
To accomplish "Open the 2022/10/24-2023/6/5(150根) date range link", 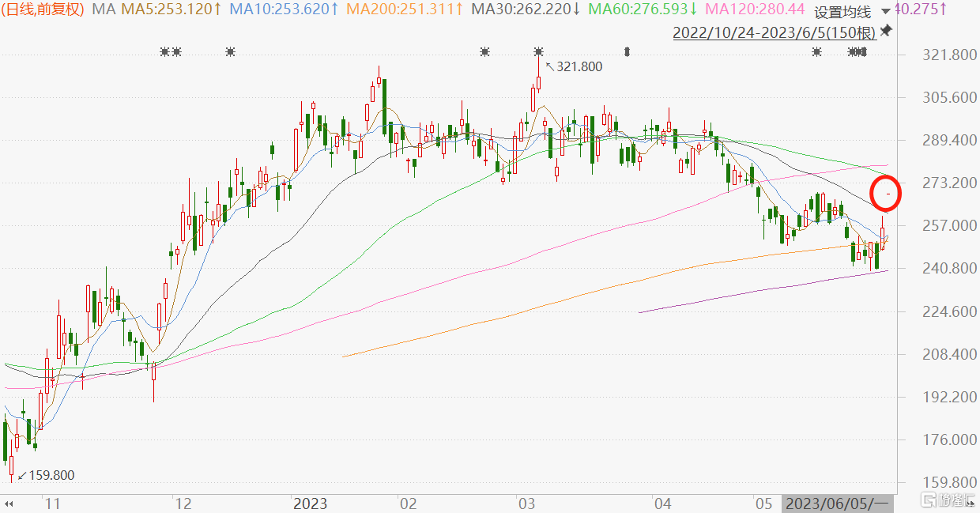I will [x=775, y=33].
